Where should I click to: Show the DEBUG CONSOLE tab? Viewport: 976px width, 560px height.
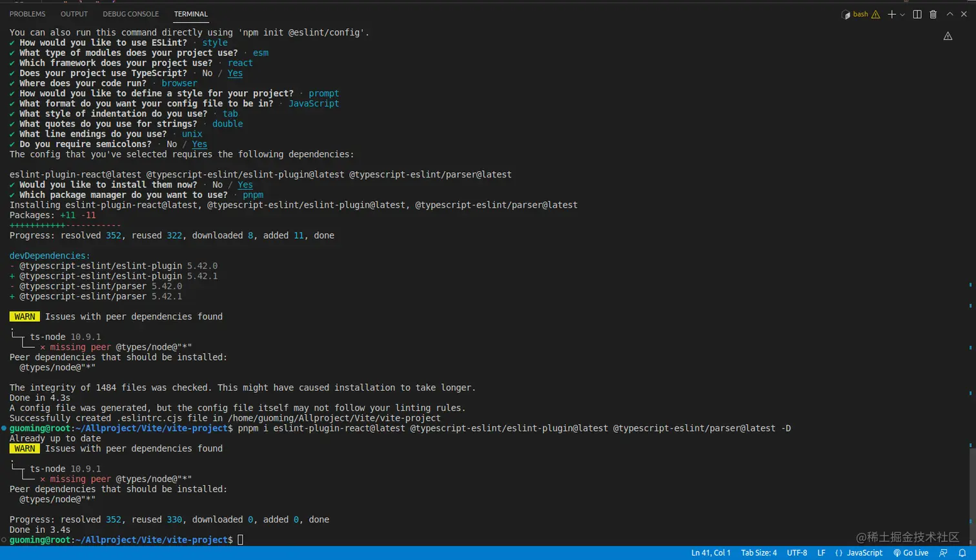tap(131, 14)
